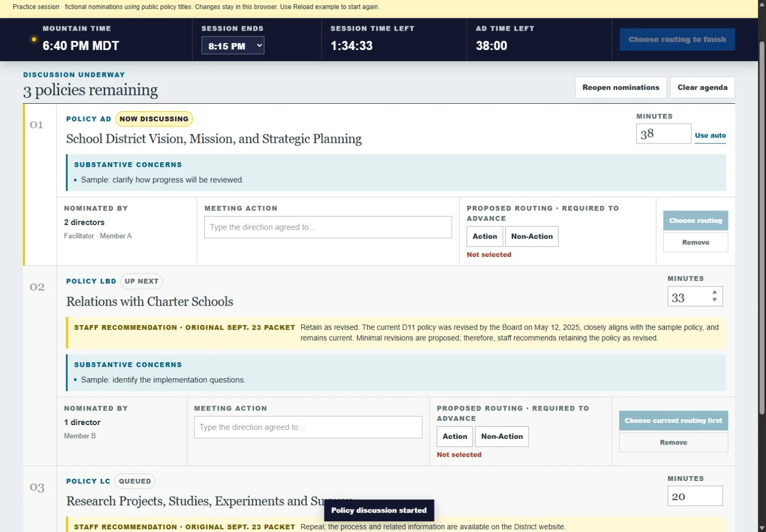The height and width of the screenshot is (532, 766).
Task: Open the Session Ends time dropdown
Action: coord(233,46)
